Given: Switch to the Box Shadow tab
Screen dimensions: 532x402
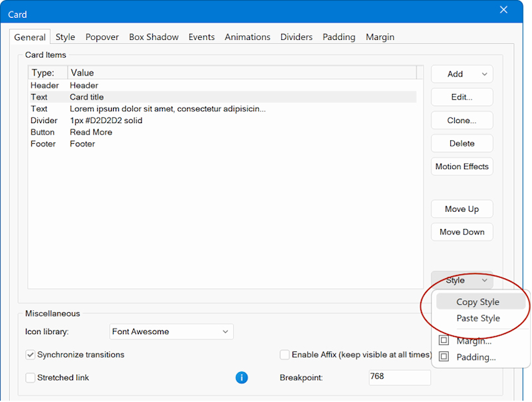Looking at the screenshot, I should tap(154, 37).
